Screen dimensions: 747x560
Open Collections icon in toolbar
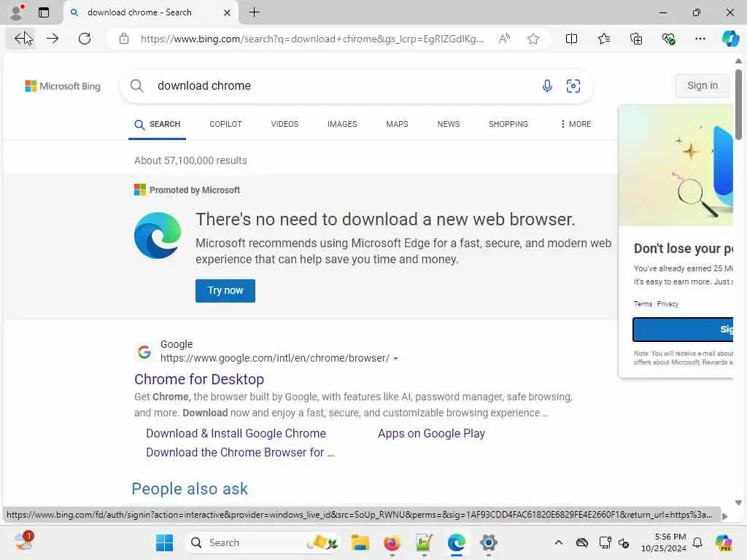tap(636, 39)
